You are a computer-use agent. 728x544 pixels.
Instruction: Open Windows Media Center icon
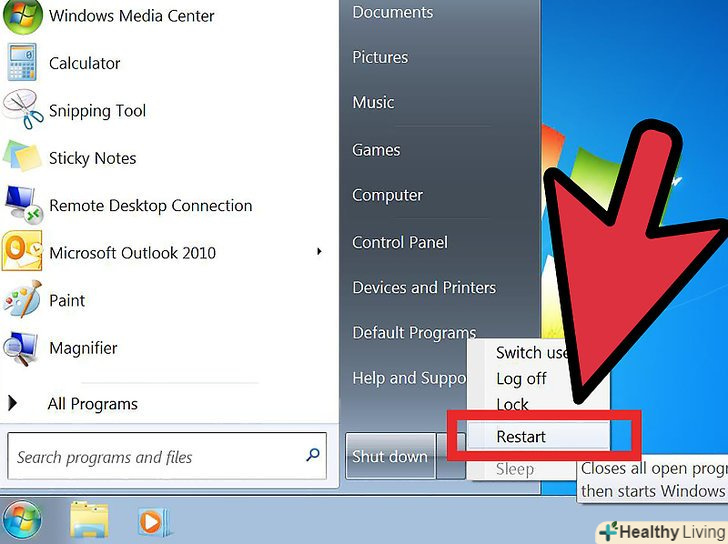[22, 17]
